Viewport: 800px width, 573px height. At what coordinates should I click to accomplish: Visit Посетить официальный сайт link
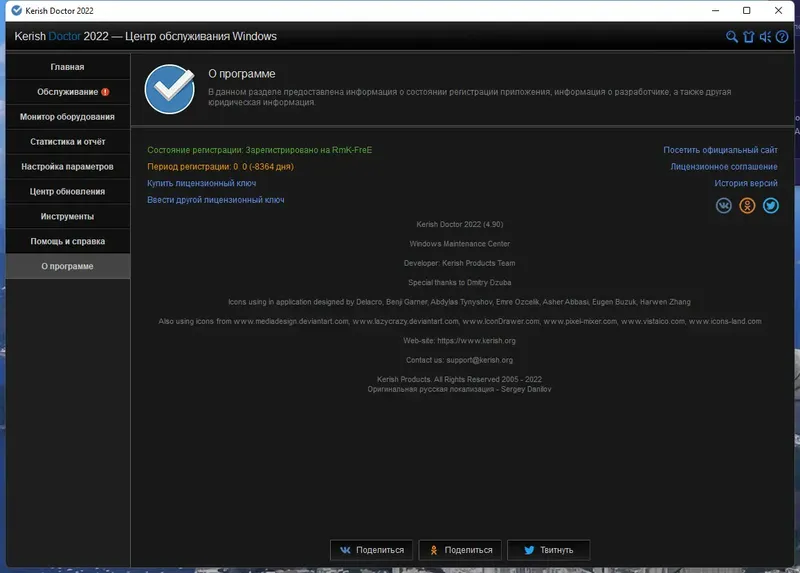[x=720, y=150]
